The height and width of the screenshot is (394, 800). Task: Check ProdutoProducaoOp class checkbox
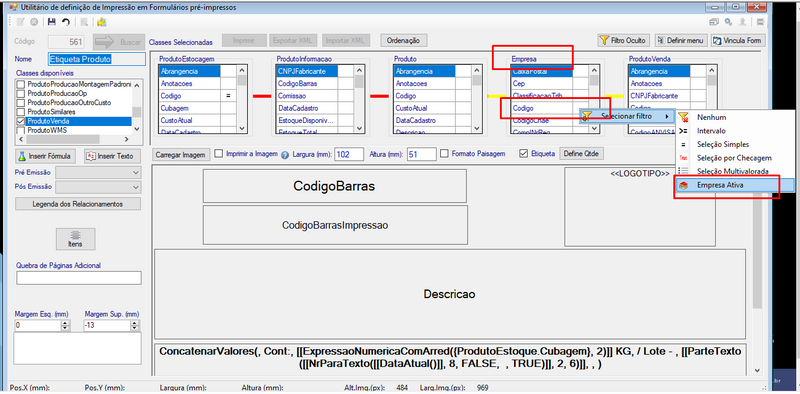click(x=21, y=93)
